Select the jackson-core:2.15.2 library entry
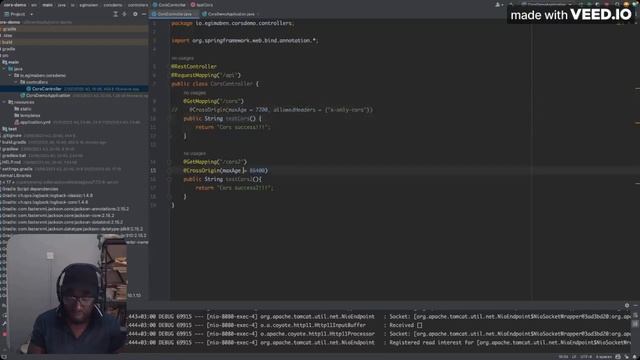Viewport: 640px width, 360px height. tap(57, 216)
